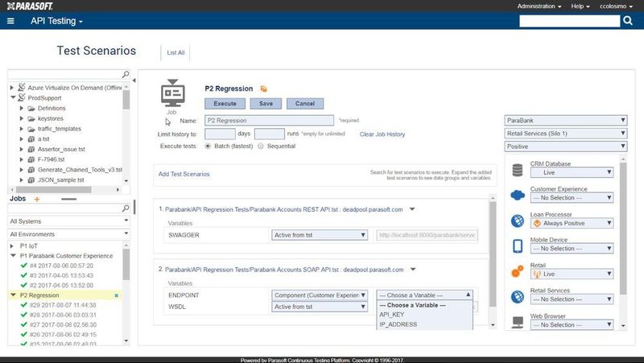Click green check of run #4

(x=24, y=266)
